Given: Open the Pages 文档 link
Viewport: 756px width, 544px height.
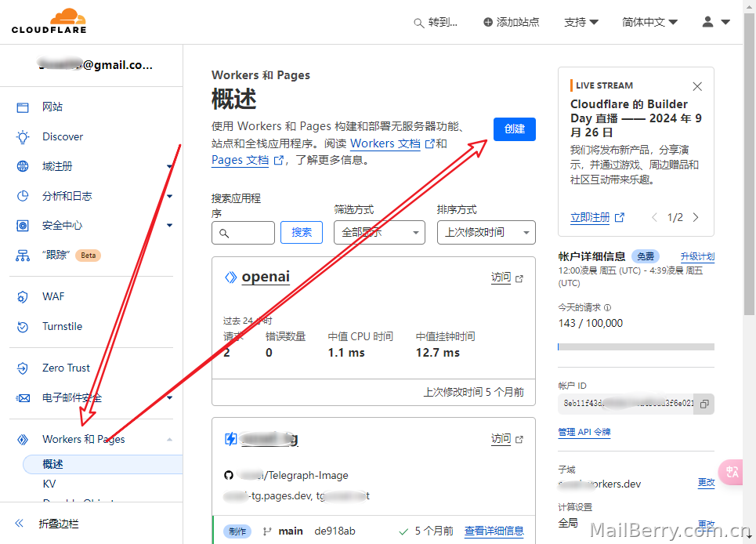Looking at the screenshot, I should click(240, 160).
